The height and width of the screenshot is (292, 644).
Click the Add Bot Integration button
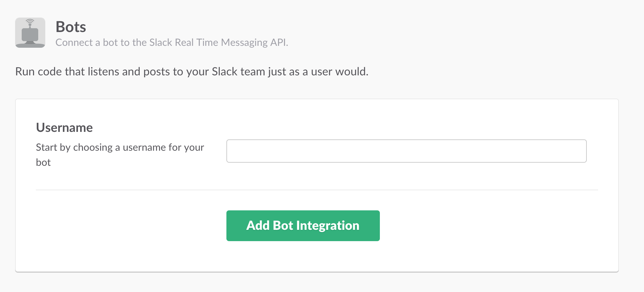[303, 226]
